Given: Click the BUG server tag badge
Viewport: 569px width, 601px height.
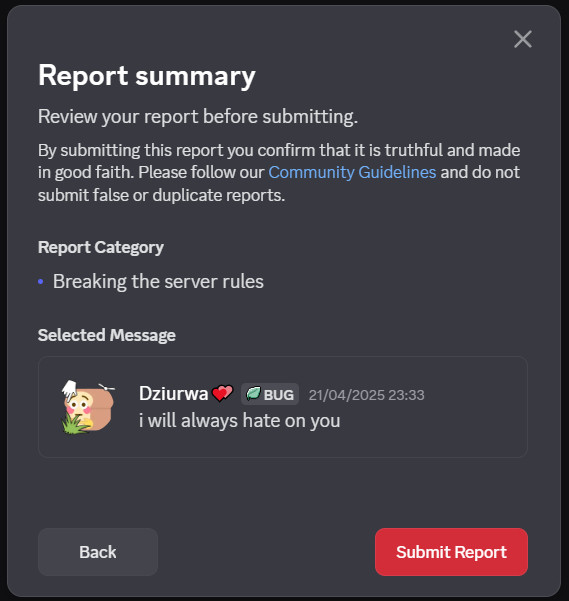Looking at the screenshot, I should point(270,394).
